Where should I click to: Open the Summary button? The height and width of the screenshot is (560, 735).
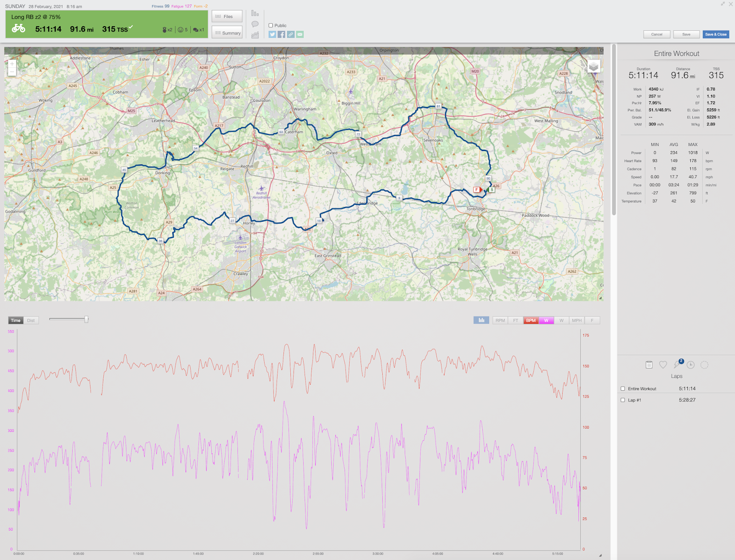227,33
